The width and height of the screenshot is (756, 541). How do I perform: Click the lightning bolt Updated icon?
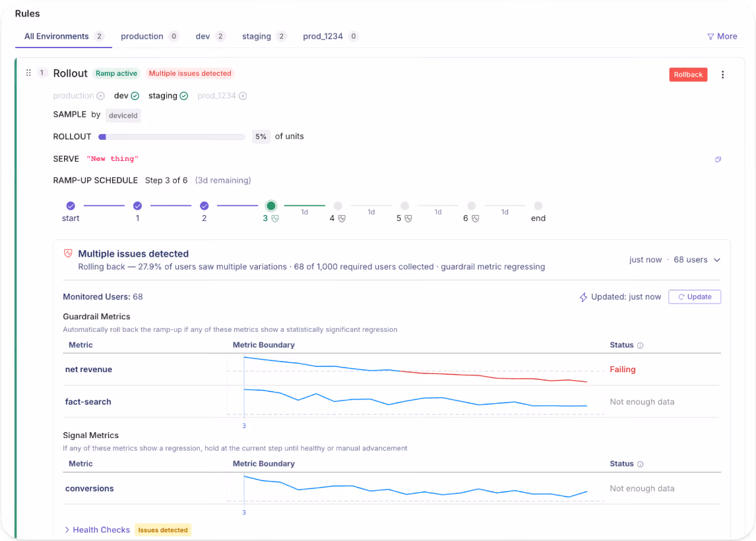583,297
